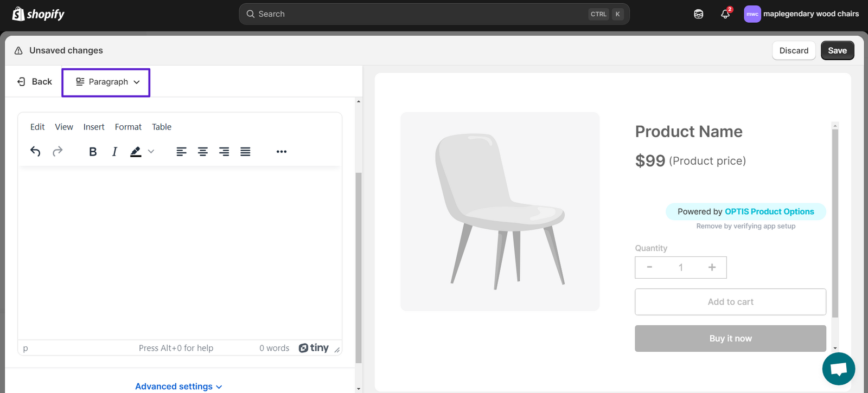The image size is (868, 393).
Task: Center align the text
Action: pos(202,151)
